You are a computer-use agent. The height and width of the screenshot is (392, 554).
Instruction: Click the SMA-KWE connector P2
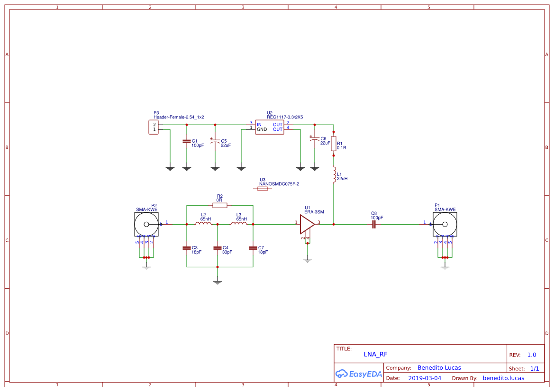click(x=146, y=223)
